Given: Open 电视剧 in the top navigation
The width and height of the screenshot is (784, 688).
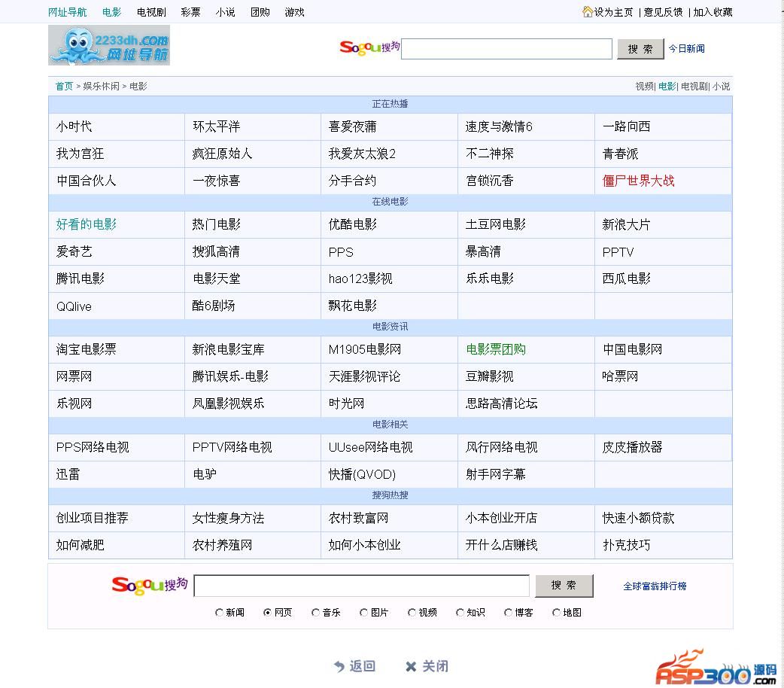Looking at the screenshot, I should (151, 12).
